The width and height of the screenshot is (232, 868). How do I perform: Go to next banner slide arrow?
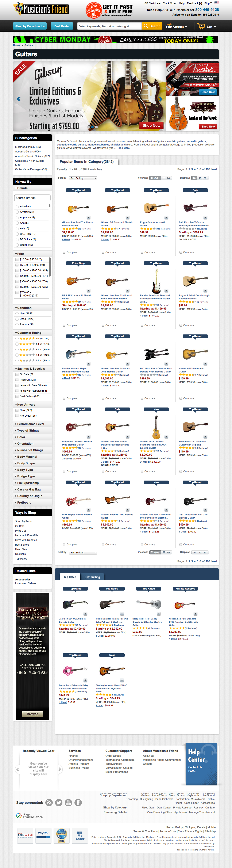pos(161,99)
